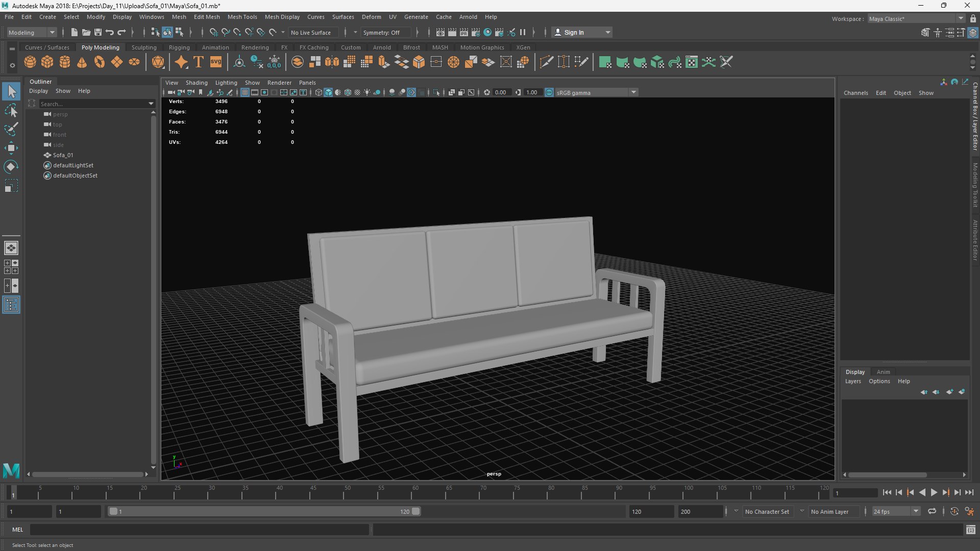Click the Type text tool shelf icon

click(x=199, y=62)
